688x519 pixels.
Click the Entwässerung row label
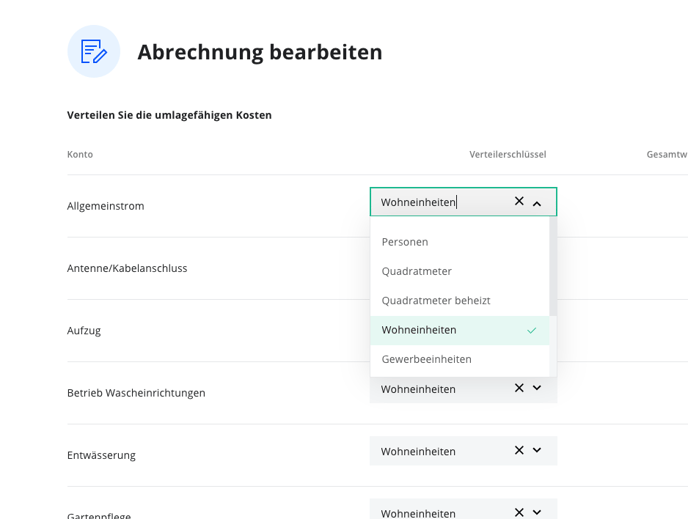101,455
